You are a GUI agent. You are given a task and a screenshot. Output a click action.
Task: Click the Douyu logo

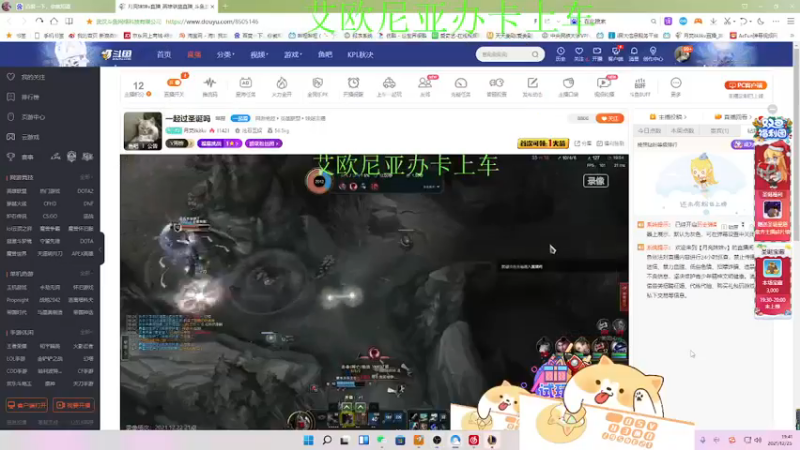click(117, 55)
